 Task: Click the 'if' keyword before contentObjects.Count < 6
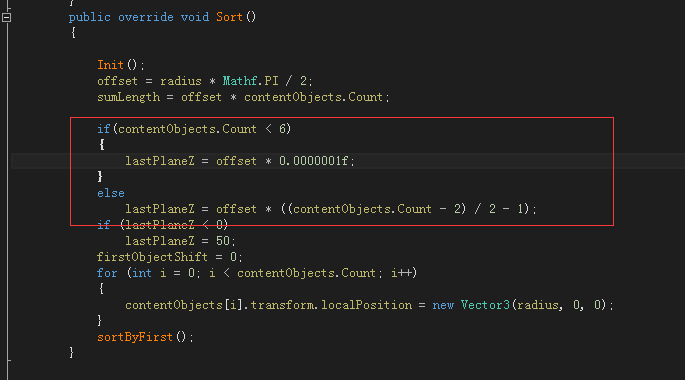[x=103, y=129]
